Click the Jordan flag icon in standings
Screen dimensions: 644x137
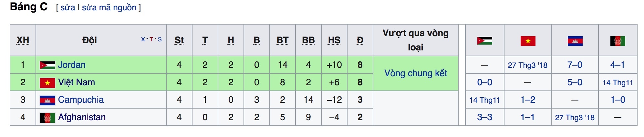(x=47, y=65)
